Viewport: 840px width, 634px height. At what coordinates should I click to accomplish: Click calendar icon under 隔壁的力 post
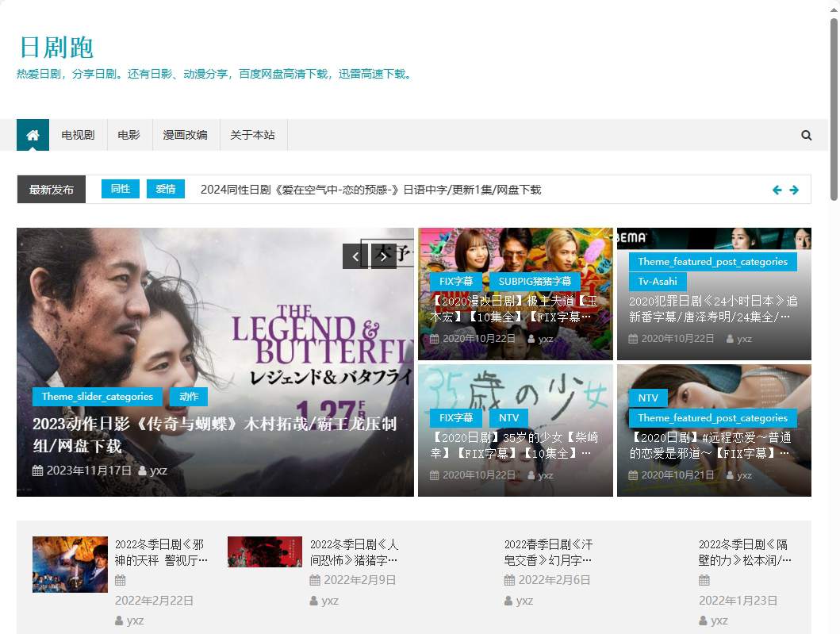[x=704, y=580]
